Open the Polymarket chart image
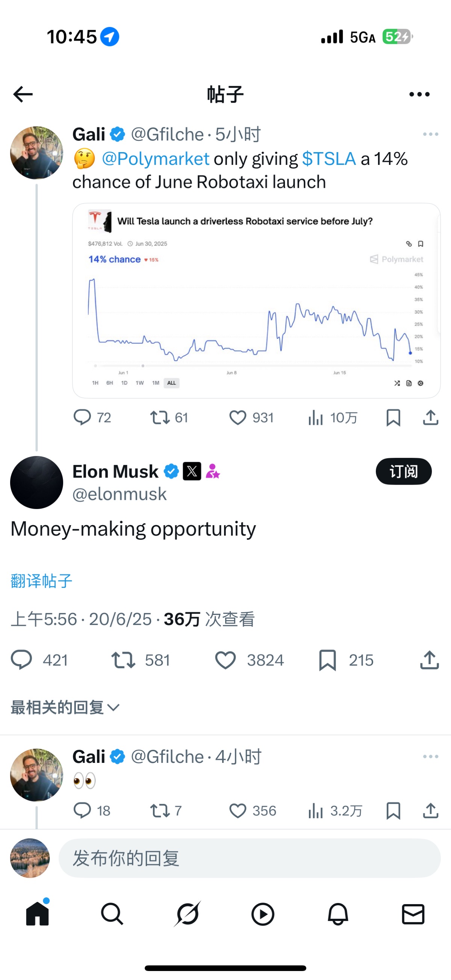Screen dimensions: 451x980 click(x=256, y=300)
